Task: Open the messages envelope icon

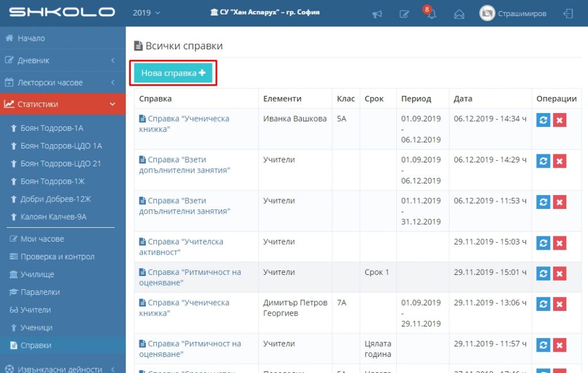Action: [x=459, y=14]
